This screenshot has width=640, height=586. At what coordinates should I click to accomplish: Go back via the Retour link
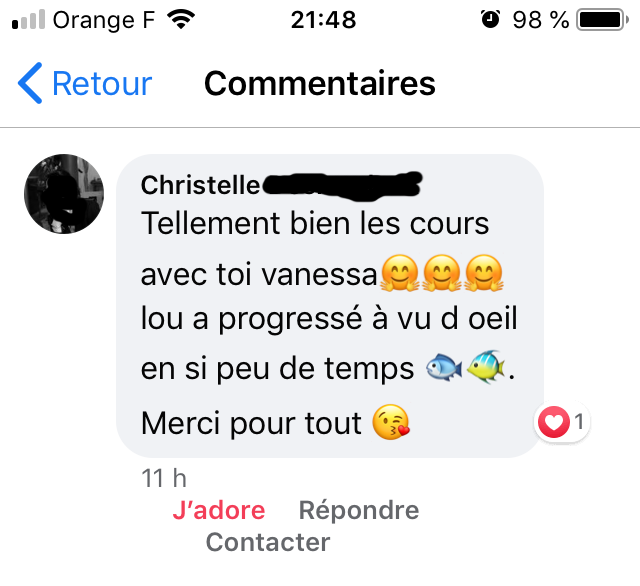pos(102,84)
